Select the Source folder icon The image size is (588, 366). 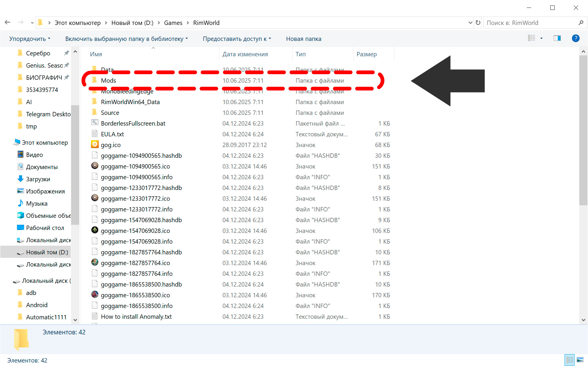pos(94,113)
